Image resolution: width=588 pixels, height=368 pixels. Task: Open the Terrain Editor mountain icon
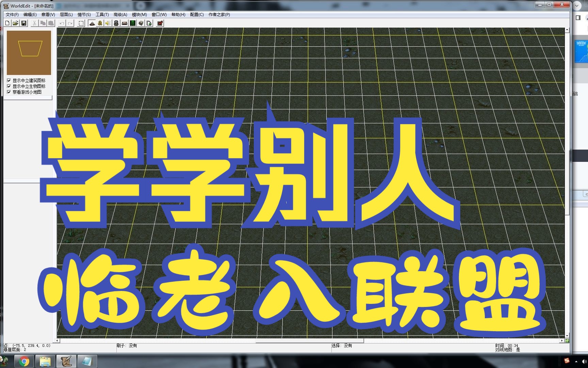92,23
